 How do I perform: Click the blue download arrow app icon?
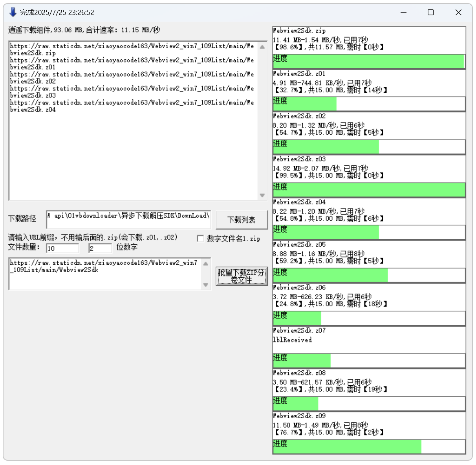(x=13, y=12)
